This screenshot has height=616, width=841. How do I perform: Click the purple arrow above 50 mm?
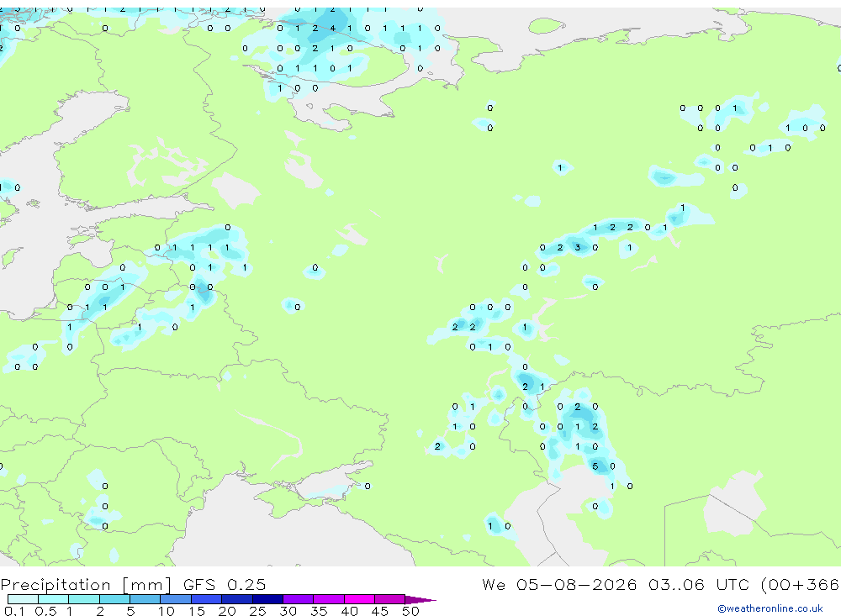tap(420, 600)
